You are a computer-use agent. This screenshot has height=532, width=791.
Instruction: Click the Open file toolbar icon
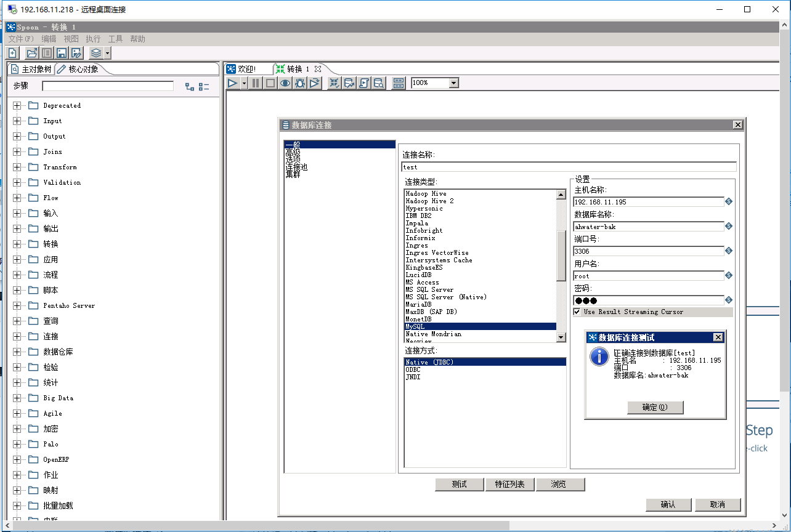(x=32, y=53)
